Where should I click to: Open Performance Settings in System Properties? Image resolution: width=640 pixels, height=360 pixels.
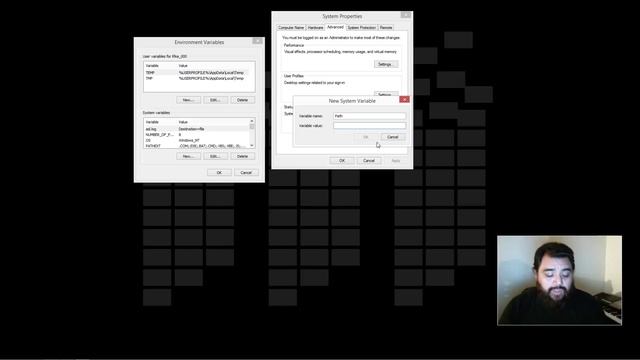(x=385, y=64)
